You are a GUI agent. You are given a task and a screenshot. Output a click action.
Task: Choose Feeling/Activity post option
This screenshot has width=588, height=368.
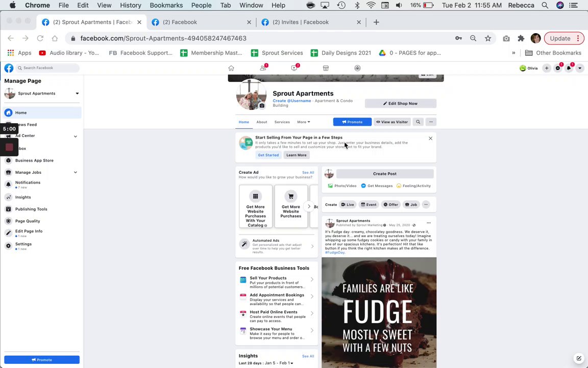click(413, 186)
